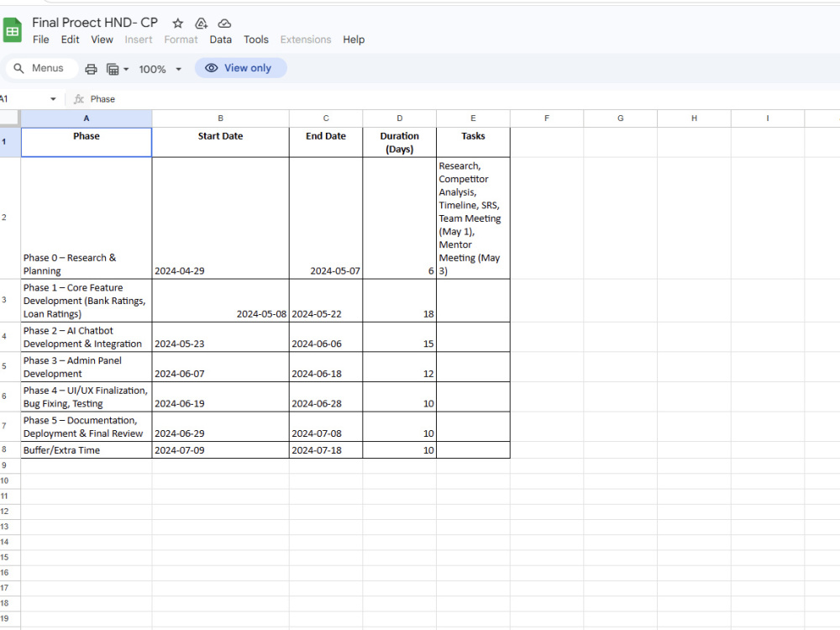Click start date 2024-06-19

(x=220, y=397)
